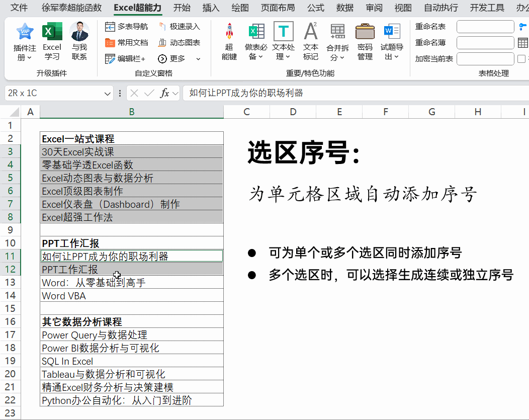Switch to the 公式 tab

click(315, 8)
